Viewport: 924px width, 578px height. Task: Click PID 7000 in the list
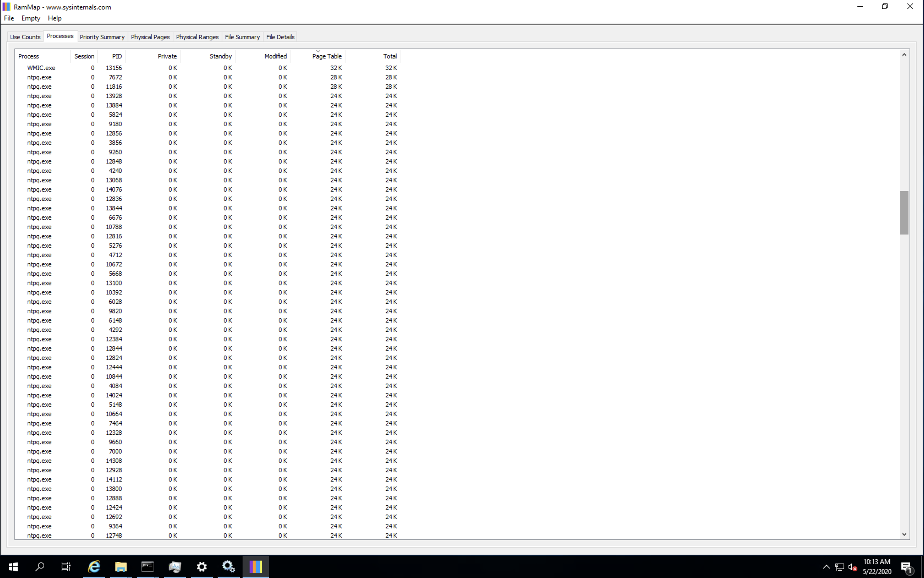coord(115,451)
